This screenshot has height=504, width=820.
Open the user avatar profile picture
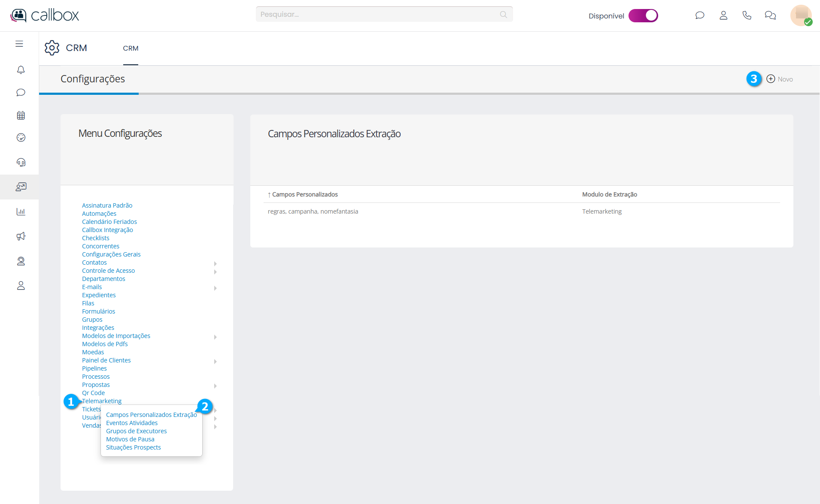point(801,15)
